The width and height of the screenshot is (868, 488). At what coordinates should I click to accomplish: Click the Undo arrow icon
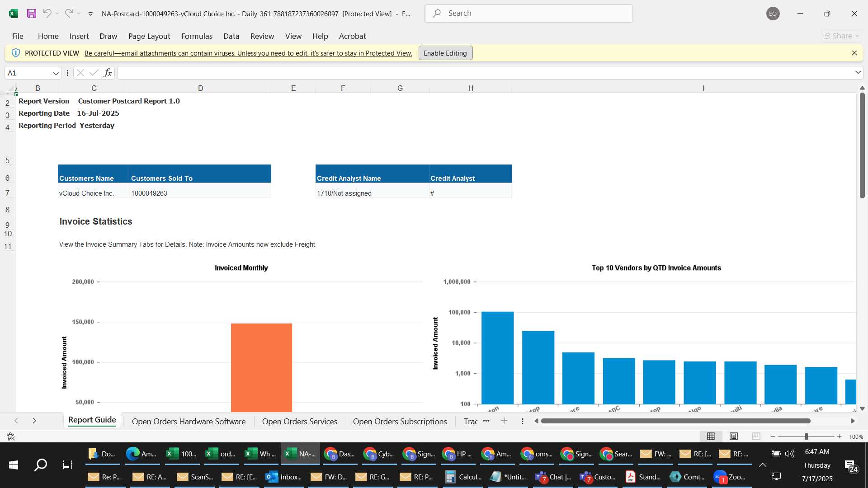[x=47, y=14]
